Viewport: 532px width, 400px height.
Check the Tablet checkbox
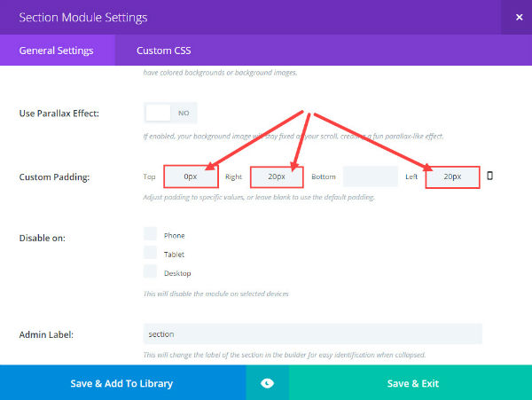click(x=150, y=253)
